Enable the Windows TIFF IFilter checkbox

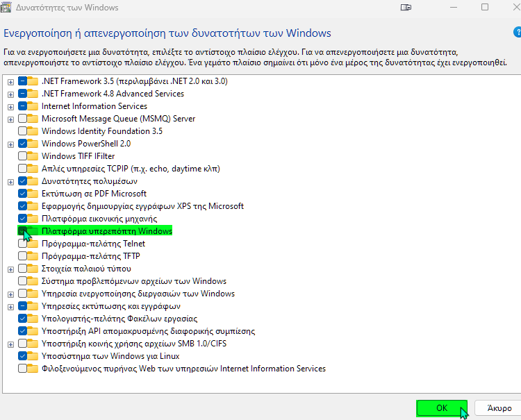tap(23, 156)
